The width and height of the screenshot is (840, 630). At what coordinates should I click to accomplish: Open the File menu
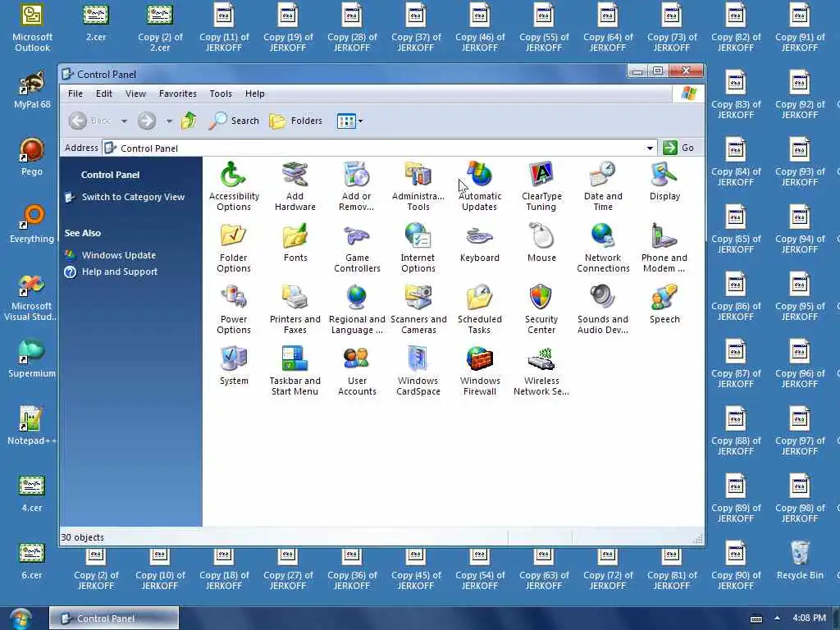pos(75,94)
